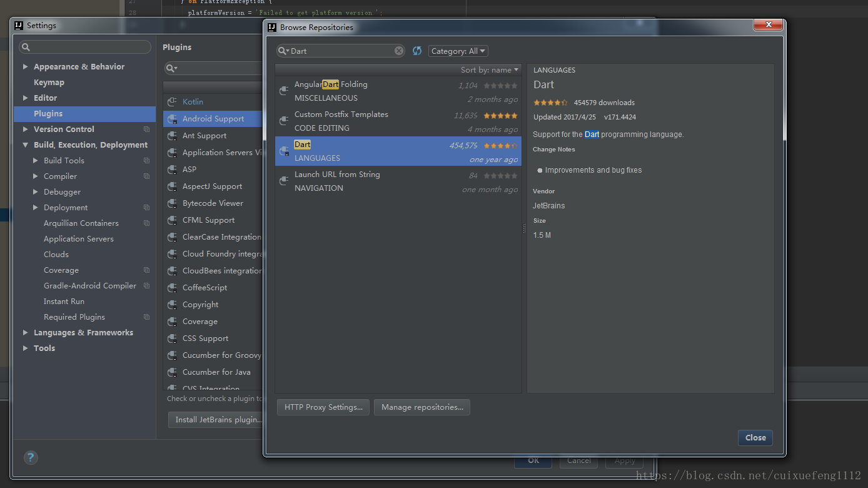Select Instant Run in the Settings tree

(64, 302)
